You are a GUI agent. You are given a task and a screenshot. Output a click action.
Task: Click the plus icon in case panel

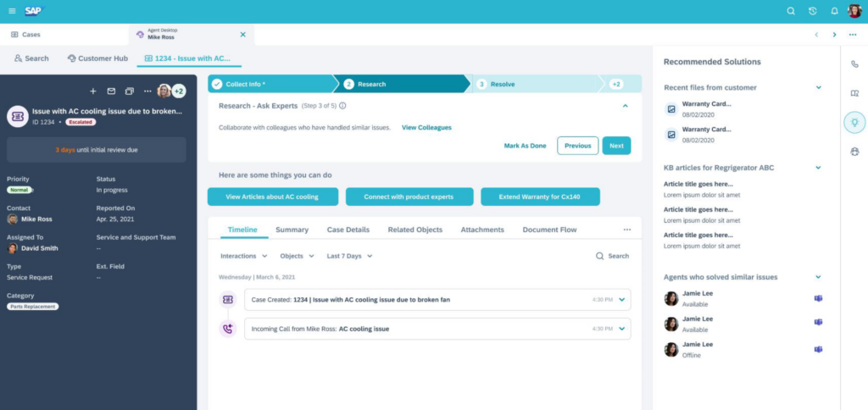click(93, 91)
